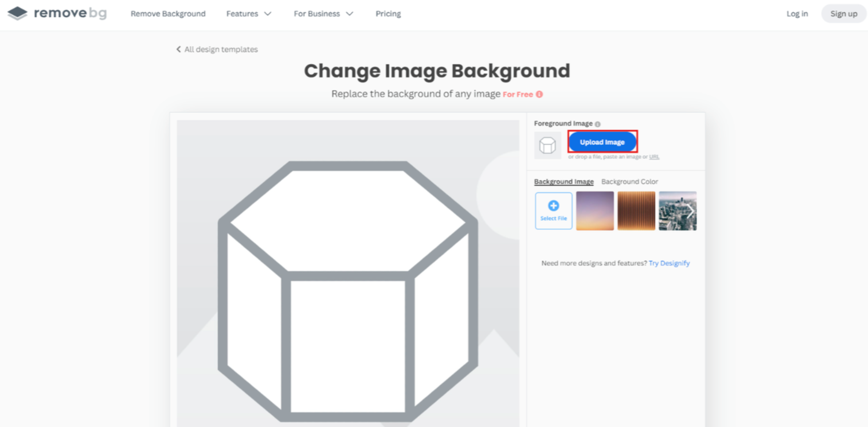Click the Sign up button

843,14
